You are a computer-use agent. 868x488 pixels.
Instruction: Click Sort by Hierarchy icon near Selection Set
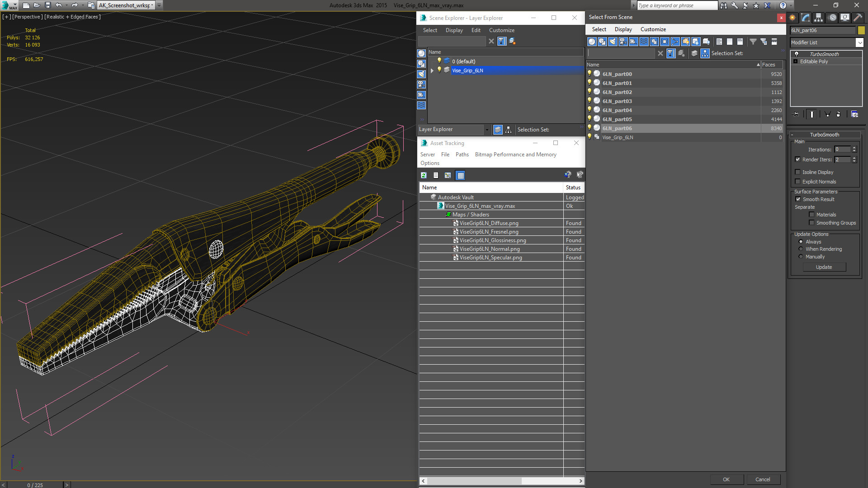click(705, 53)
